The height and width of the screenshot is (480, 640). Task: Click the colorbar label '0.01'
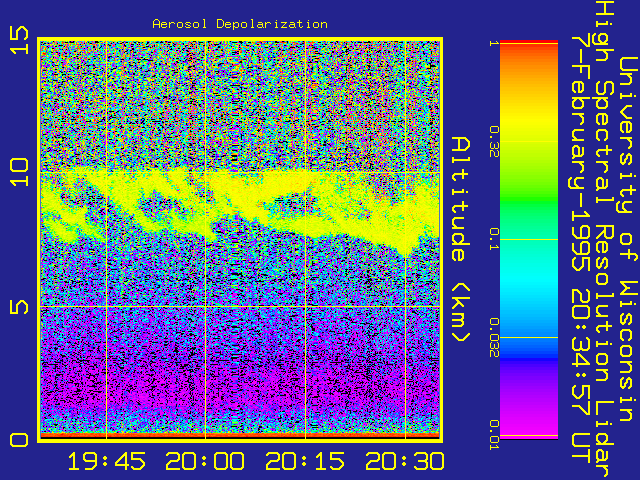click(493, 436)
